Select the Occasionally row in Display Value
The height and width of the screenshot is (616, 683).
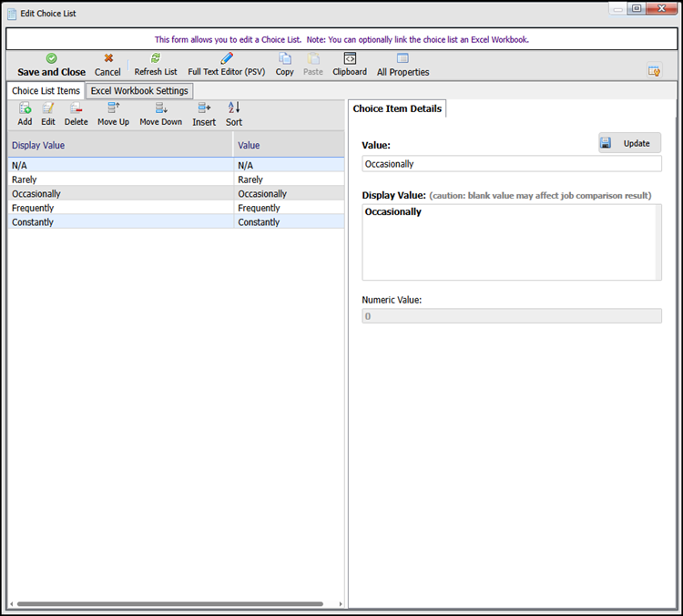pos(120,193)
